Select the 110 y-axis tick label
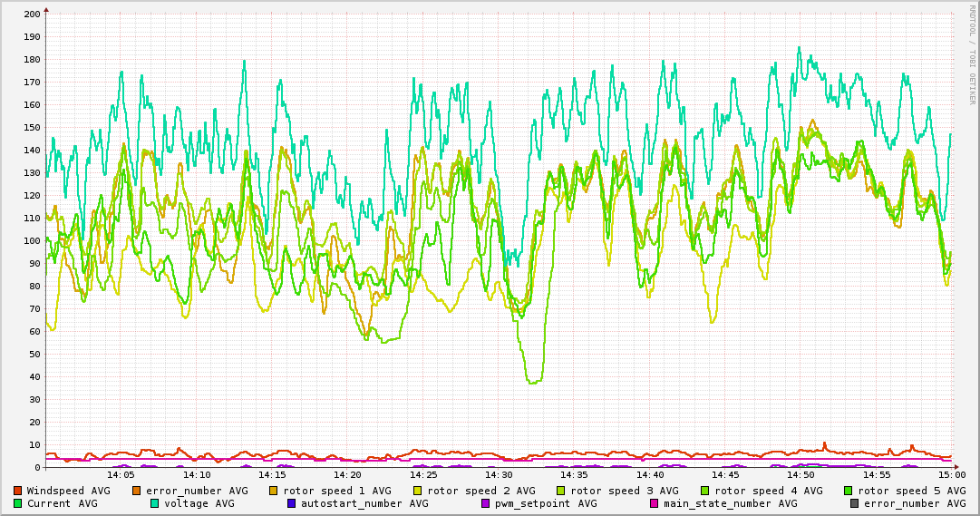Screen dimensions: 980x516 click(31, 219)
